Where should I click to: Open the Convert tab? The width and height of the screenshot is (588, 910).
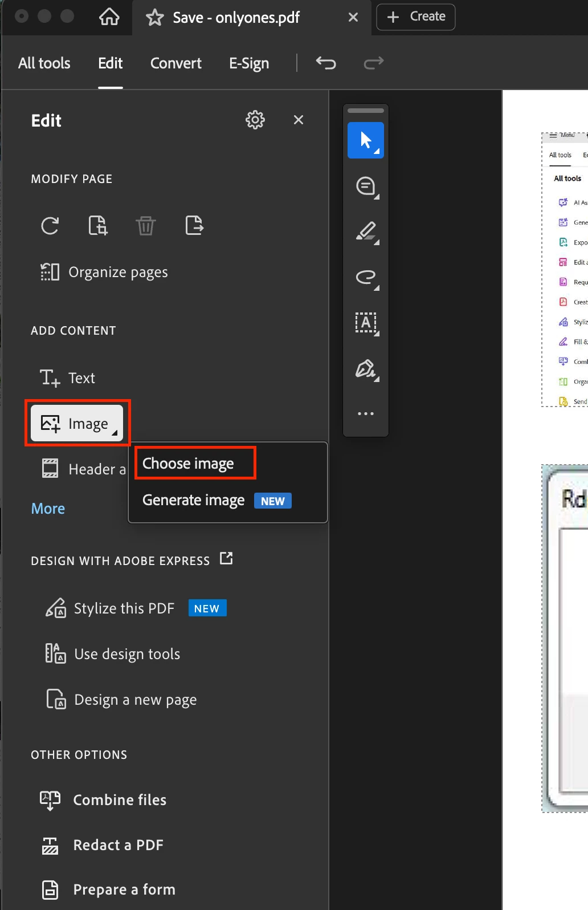[175, 63]
